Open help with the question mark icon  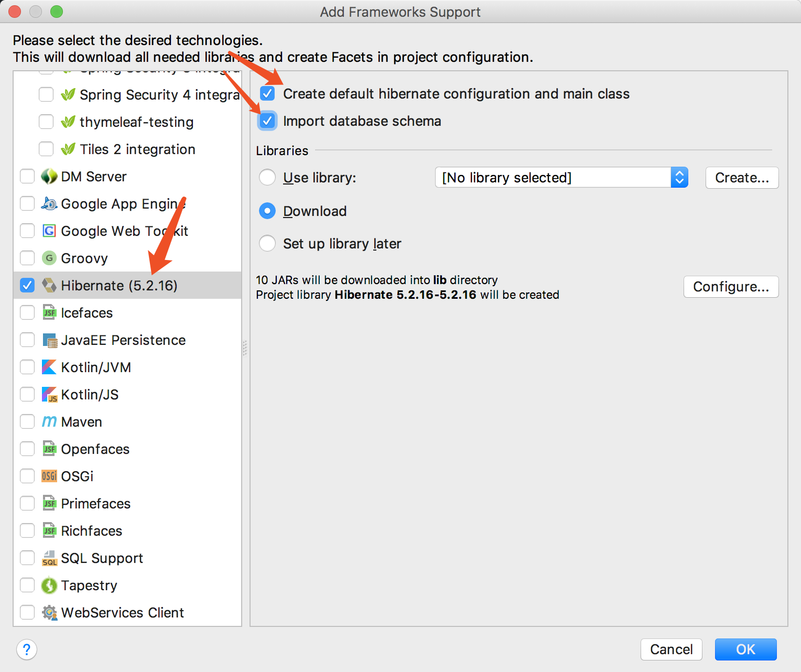[x=27, y=649]
